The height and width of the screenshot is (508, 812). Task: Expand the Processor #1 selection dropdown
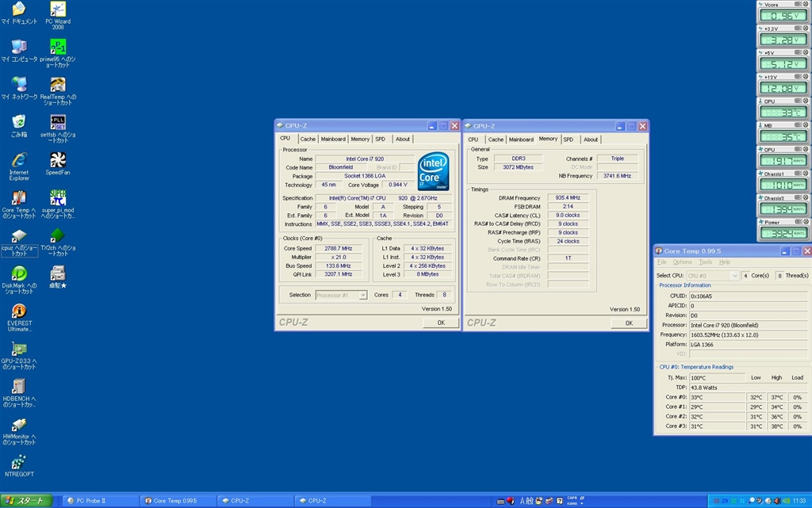(362, 295)
